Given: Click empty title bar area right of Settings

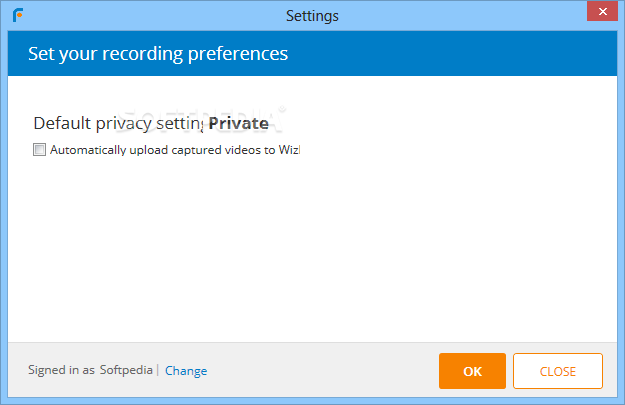Looking at the screenshot, I should coord(462,16).
